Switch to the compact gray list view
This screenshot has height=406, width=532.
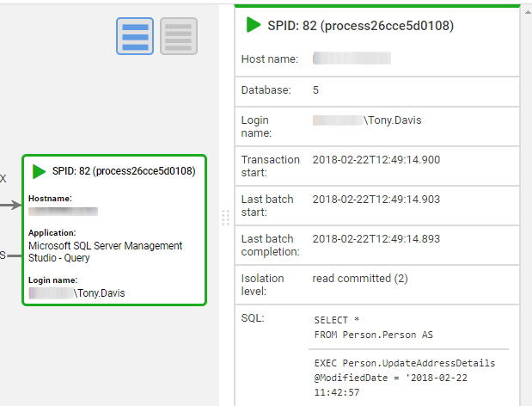point(179,36)
